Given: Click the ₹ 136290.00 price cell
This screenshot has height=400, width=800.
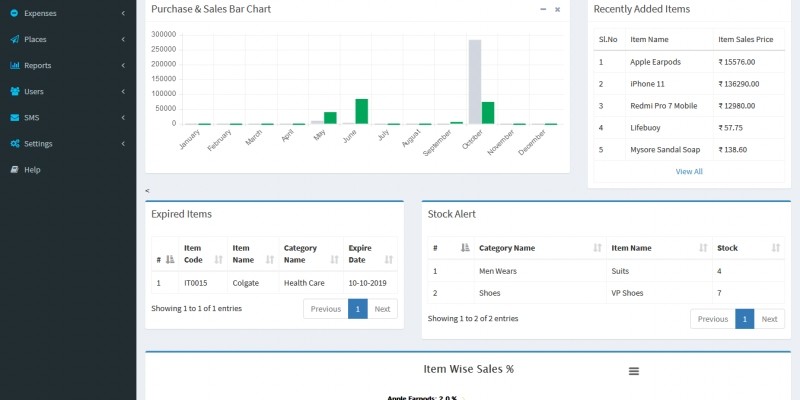Looking at the screenshot, I should coord(748,84).
